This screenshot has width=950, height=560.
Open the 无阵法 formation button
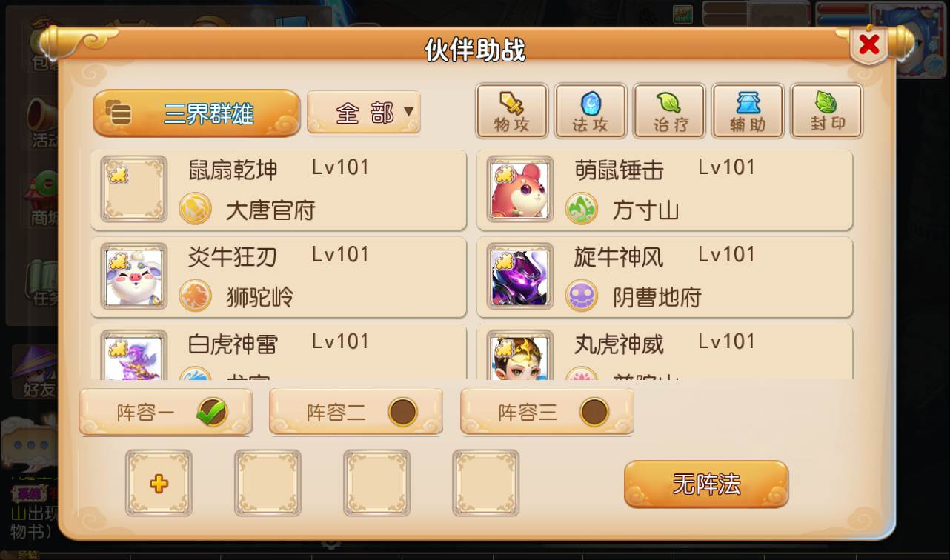(x=706, y=484)
